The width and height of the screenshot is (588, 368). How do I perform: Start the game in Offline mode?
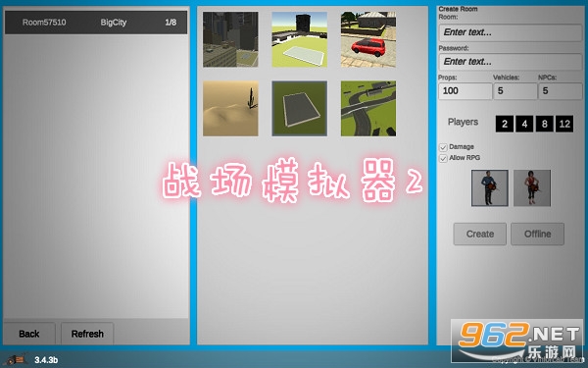click(x=537, y=234)
